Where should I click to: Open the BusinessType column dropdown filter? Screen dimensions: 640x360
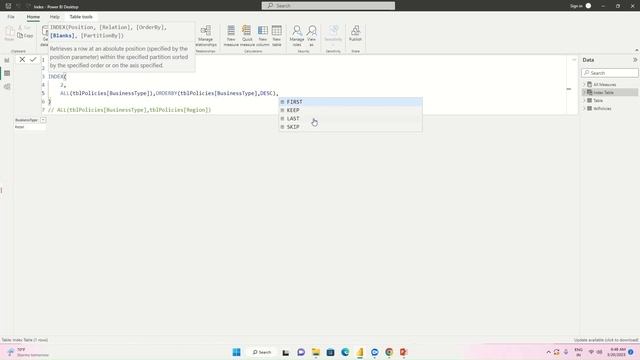pos(43,120)
